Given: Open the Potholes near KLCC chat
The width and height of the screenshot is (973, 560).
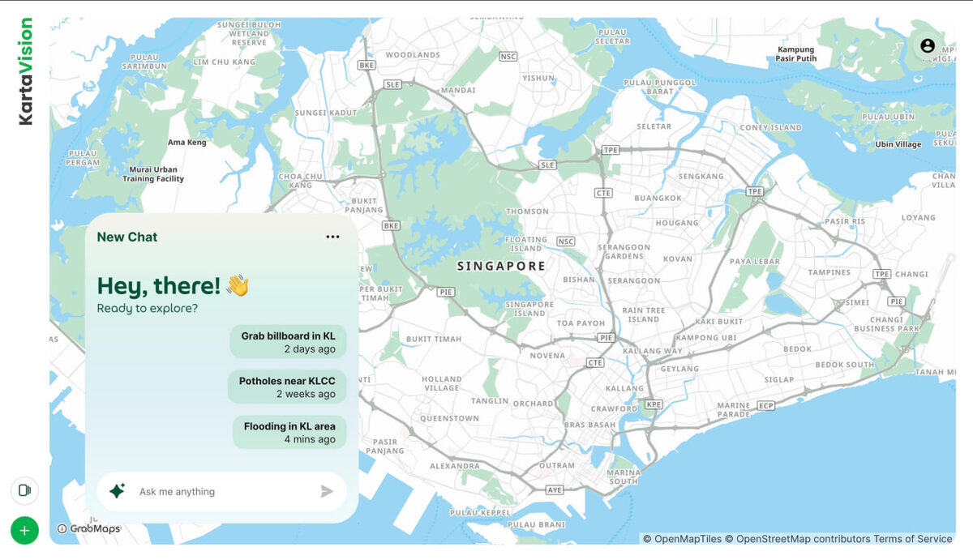Looking at the screenshot, I should pyautogui.click(x=287, y=387).
